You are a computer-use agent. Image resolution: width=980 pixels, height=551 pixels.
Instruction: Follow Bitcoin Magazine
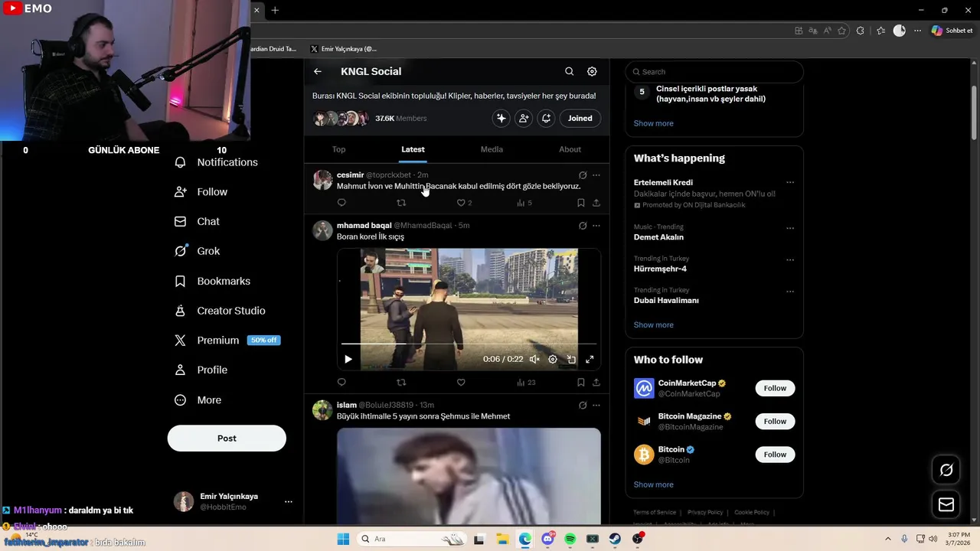click(x=775, y=421)
